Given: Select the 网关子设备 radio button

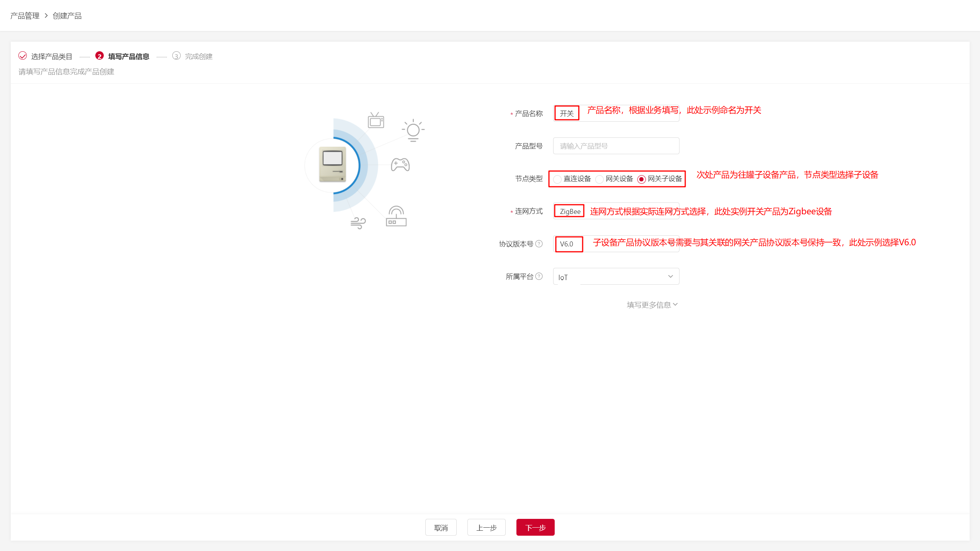Looking at the screenshot, I should (x=642, y=179).
